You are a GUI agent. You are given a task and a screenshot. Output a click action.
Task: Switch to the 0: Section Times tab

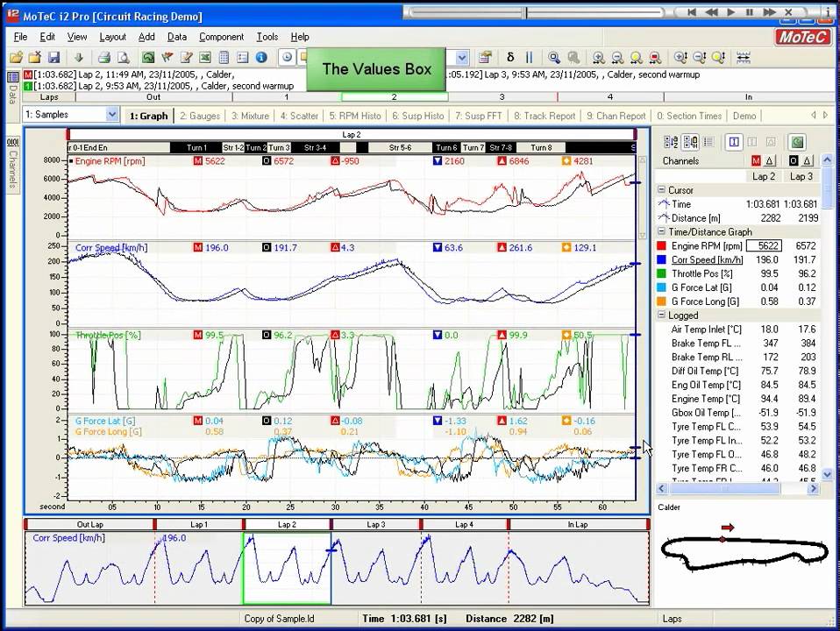click(x=689, y=116)
